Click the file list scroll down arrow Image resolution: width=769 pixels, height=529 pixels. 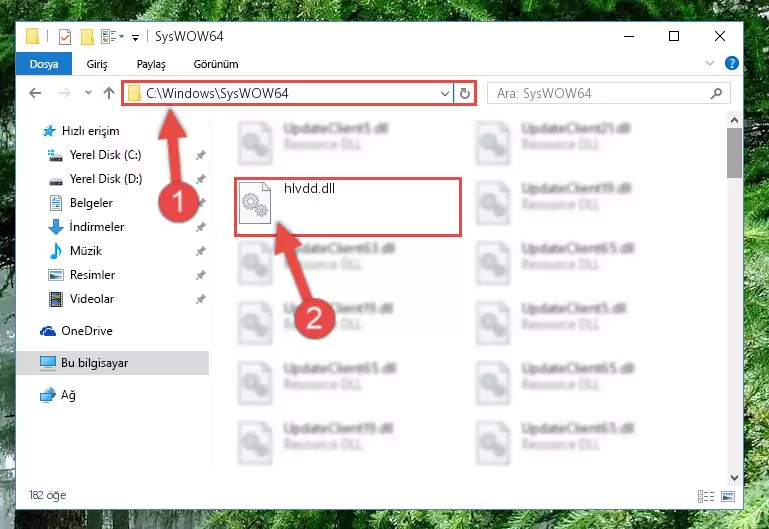tap(734, 478)
